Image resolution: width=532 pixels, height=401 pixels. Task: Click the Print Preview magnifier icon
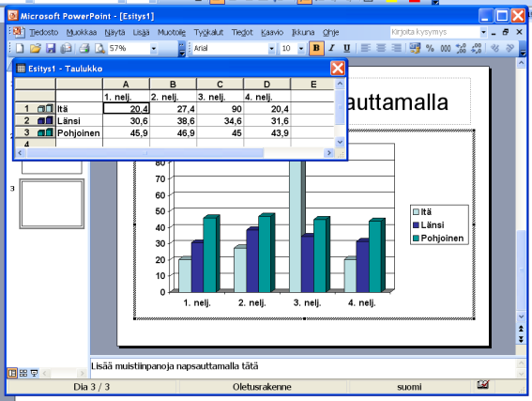99,49
